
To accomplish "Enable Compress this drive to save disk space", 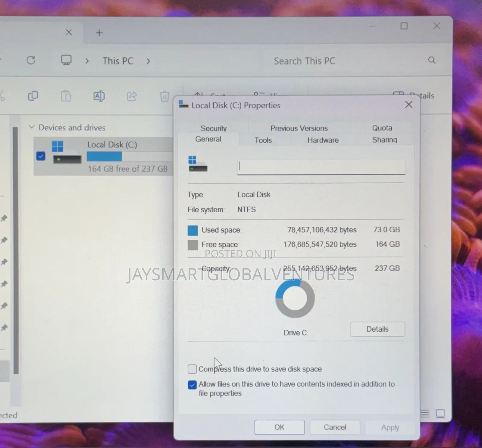I will click(x=192, y=369).
